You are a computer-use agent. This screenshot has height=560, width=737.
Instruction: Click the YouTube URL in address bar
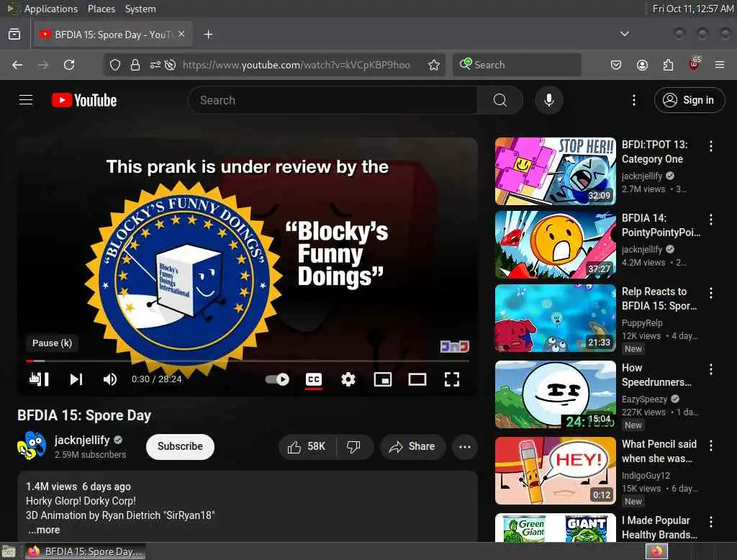coord(296,65)
